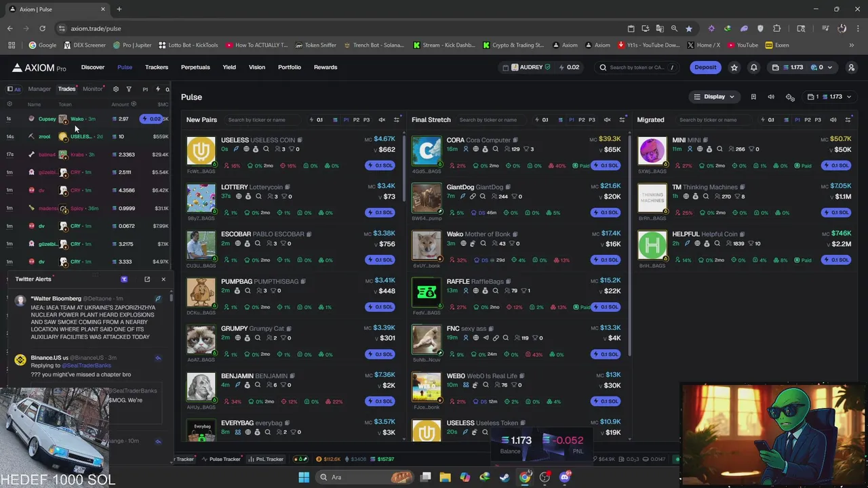The image size is (868, 488).
Task: Open the watchlist star icon in header
Action: click(734, 67)
